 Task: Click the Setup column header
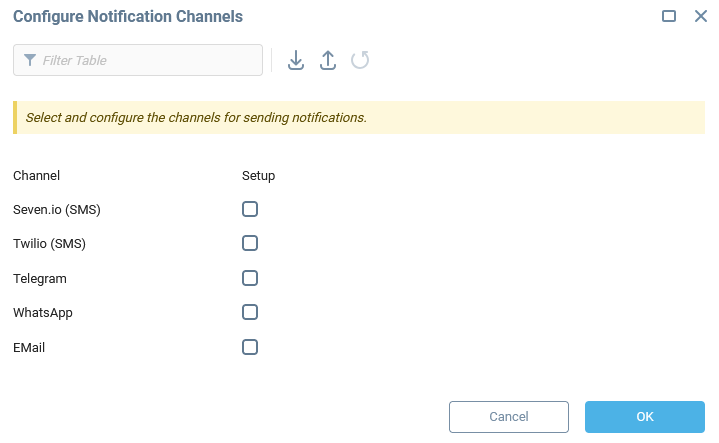click(x=258, y=175)
